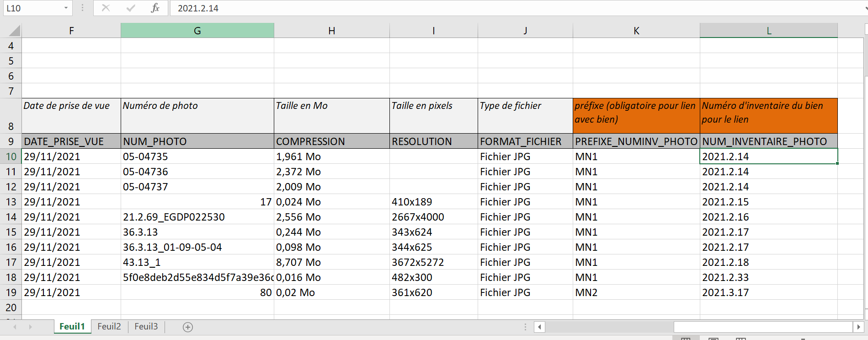The height and width of the screenshot is (340, 868).
Task: Click cell with photo number 05-04737
Action: tap(197, 187)
